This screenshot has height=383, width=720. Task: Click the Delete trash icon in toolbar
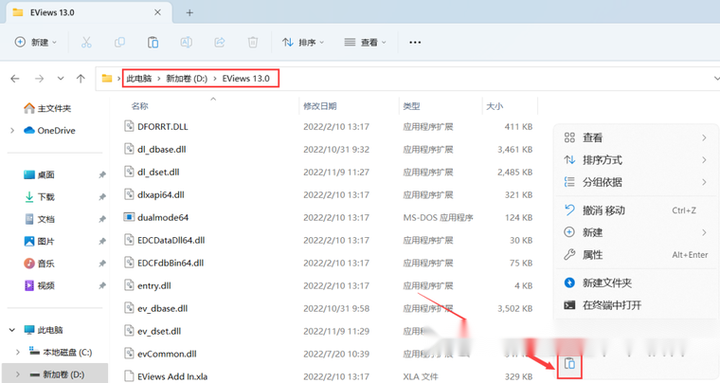coord(253,42)
